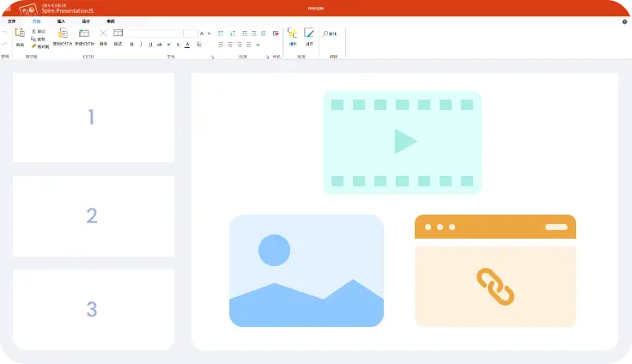The height and width of the screenshot is (364, 632).
Task: Open the Find magnifier tool
Action: point(325,33)
